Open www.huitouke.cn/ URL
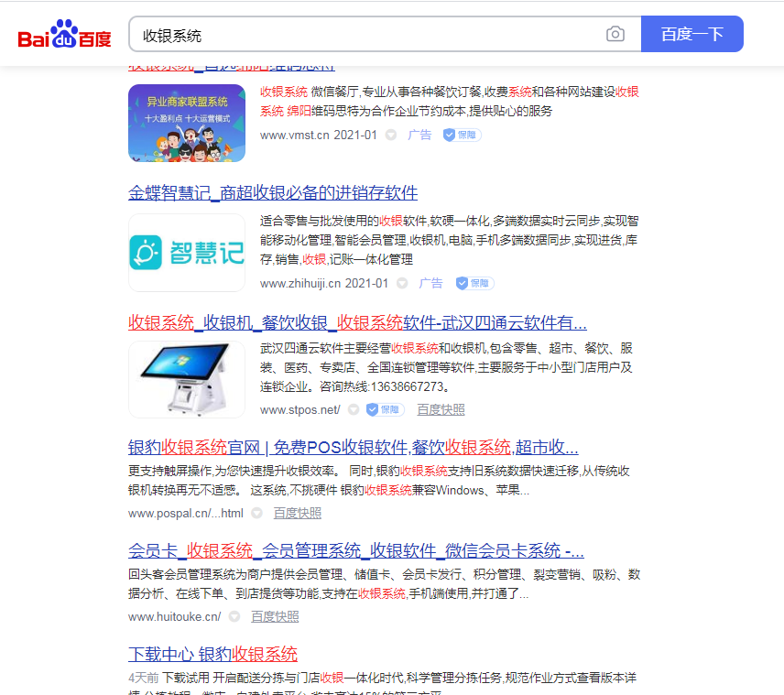 [x=175, y=617]
